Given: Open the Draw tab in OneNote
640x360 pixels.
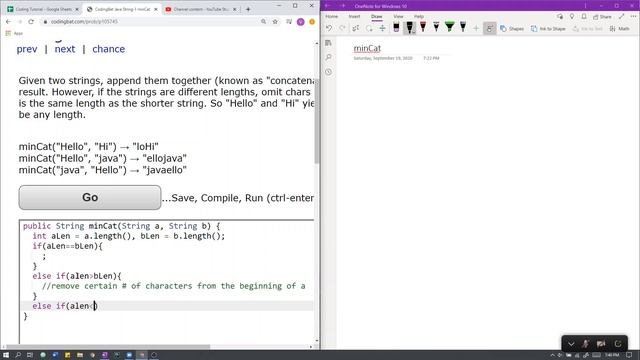Looking at the screenshot, I should pos(376,16).
